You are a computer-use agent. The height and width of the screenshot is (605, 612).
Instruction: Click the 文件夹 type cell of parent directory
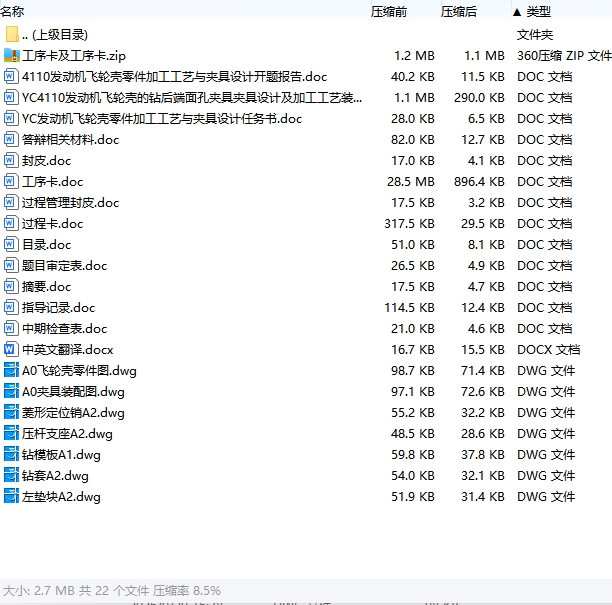535,35
